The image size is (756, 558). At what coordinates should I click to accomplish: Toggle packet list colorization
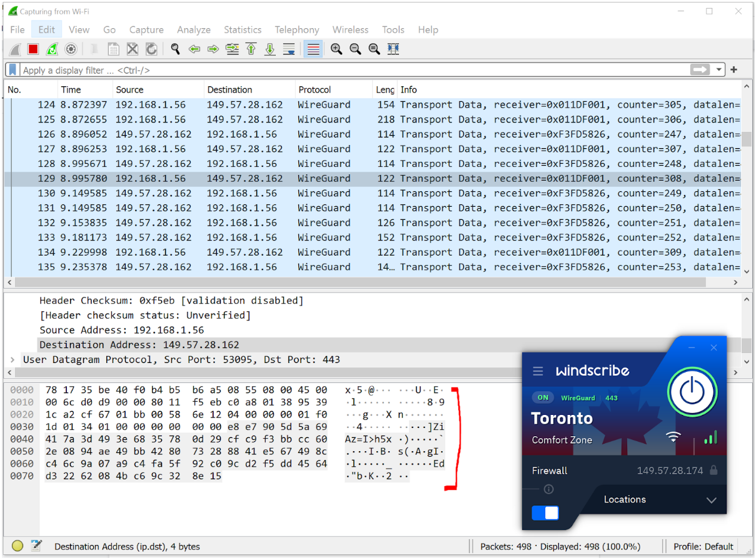point(313,49)
